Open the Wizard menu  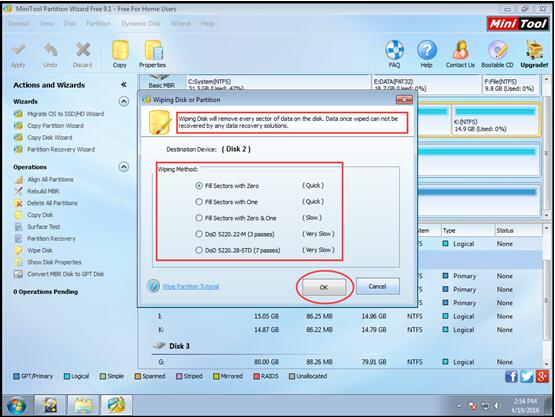tap(181, 24)
